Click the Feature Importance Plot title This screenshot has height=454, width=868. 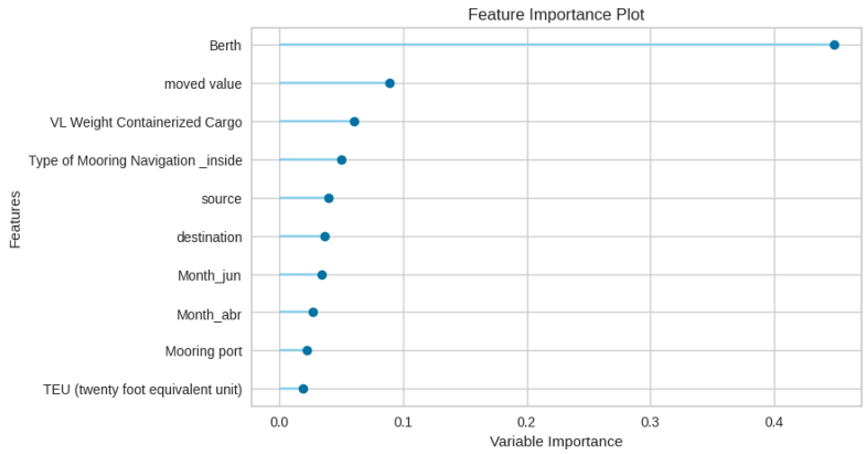click(x=556, y=15)
